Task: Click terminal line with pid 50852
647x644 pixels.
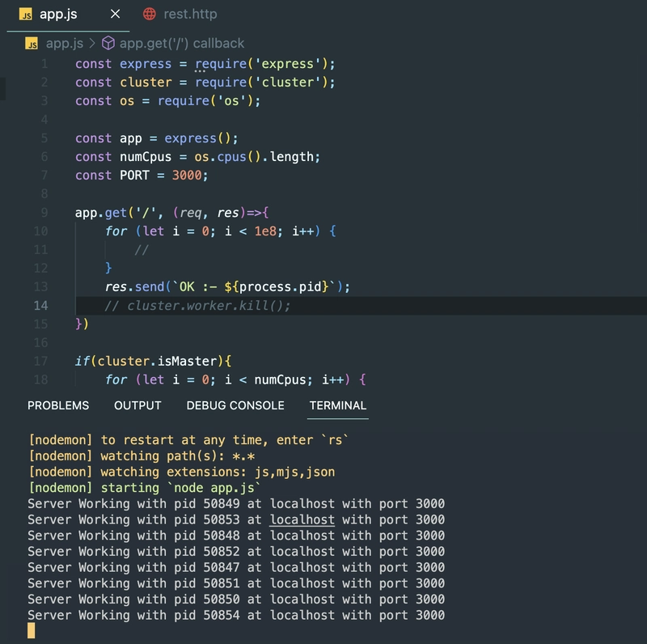Action: point(236,552)
